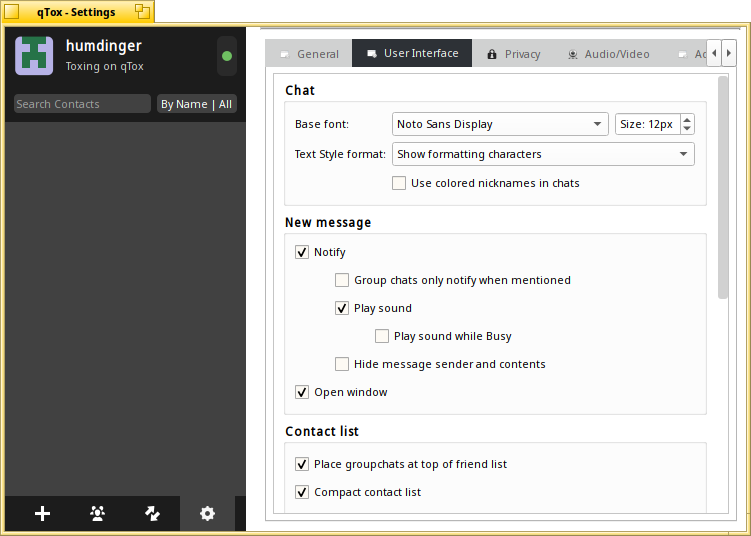751x536 pixels.
Task: Open file transfers arrows icon
Action: (152, 513)
